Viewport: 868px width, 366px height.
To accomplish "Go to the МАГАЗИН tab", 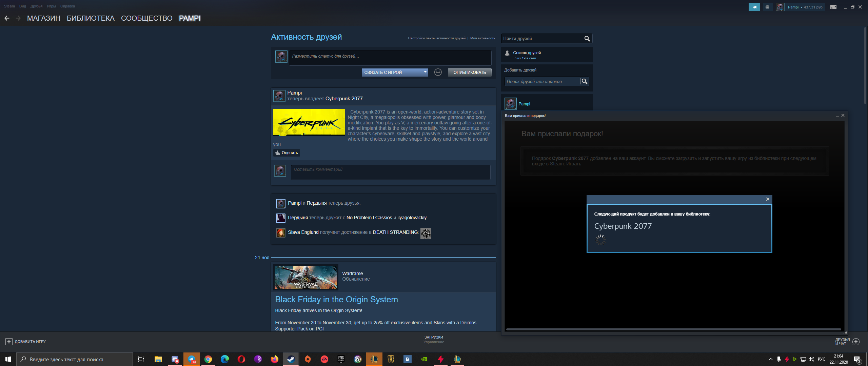I will [x=44, y=18].
